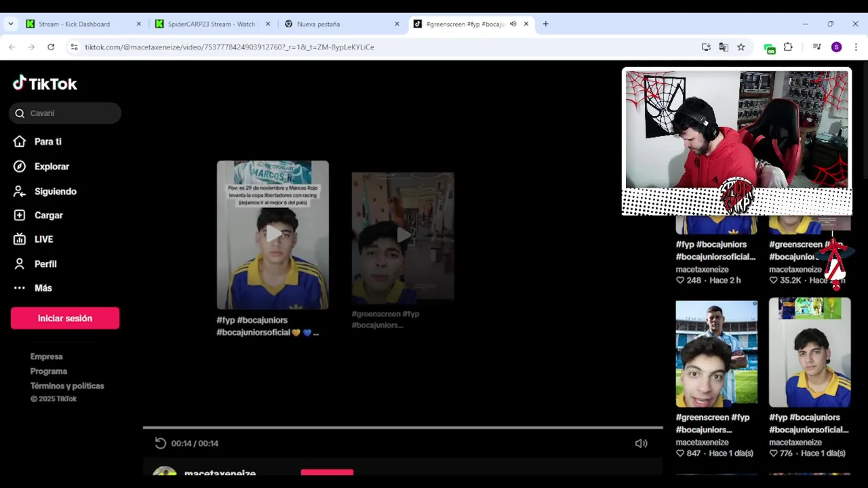Open the stadium greenscreen video thumbnail

point(716,354)
